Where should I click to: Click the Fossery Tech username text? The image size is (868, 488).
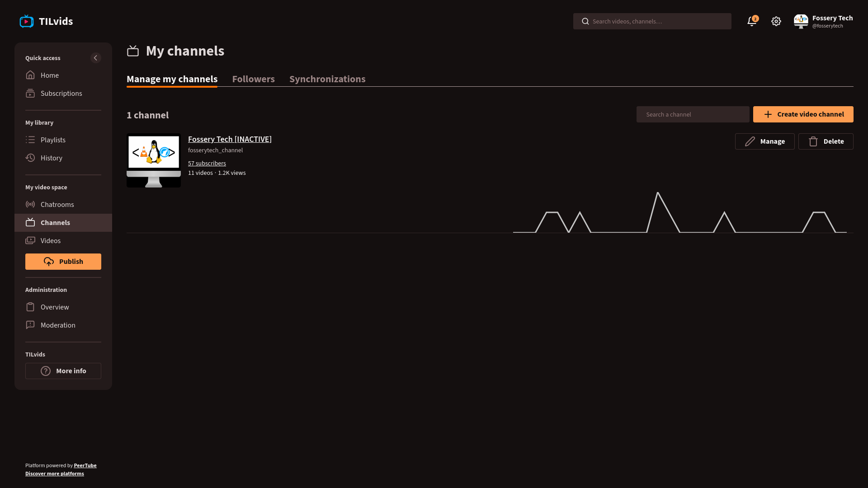[833, 18]
